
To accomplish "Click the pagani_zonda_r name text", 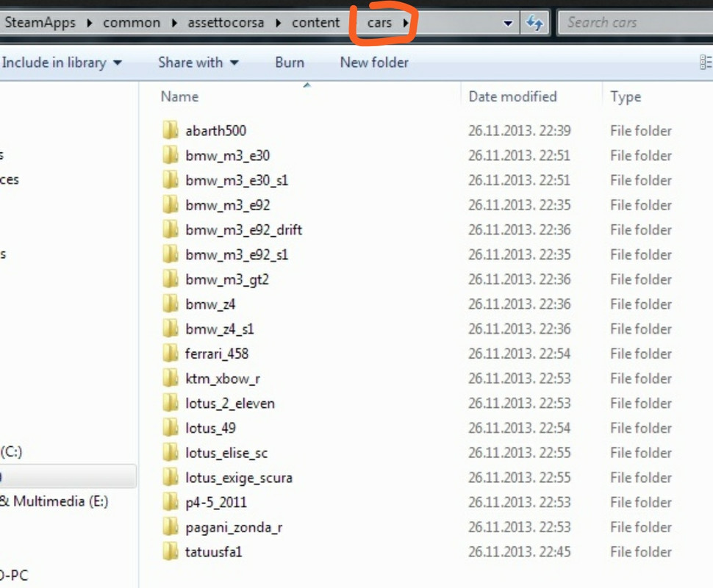I will [234, 528].
